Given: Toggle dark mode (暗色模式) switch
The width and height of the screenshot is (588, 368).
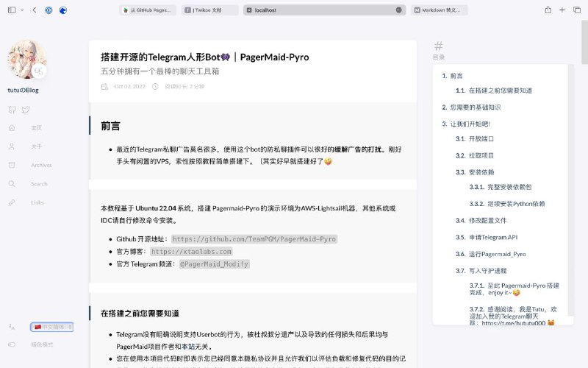Looking at the screenshot, I should [x=12, y=344].
